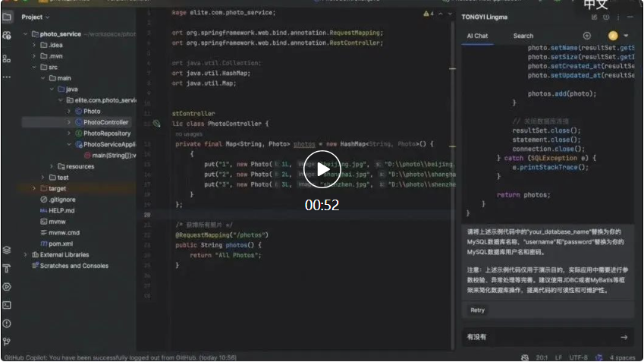
Task: Click the layers stack icon in left sidebar
Action: (7, 250)
